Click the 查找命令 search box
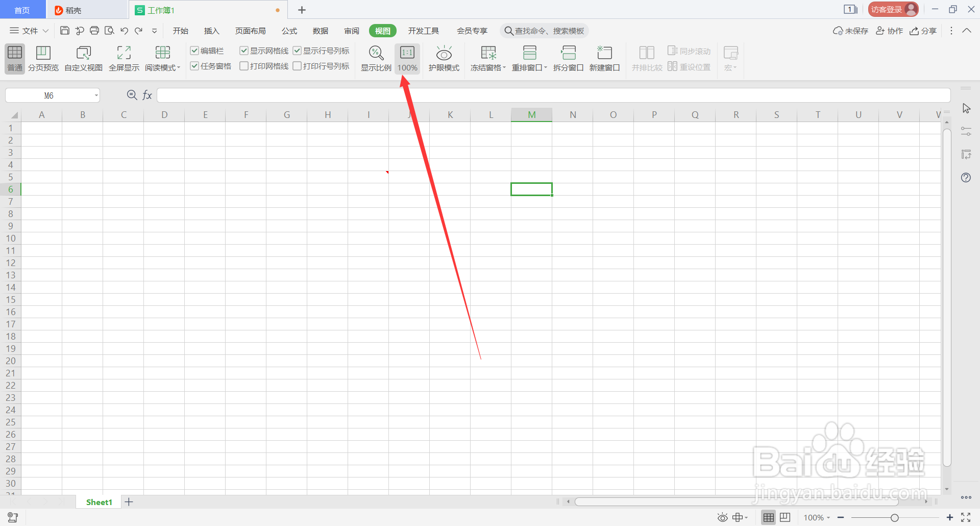 544,31
